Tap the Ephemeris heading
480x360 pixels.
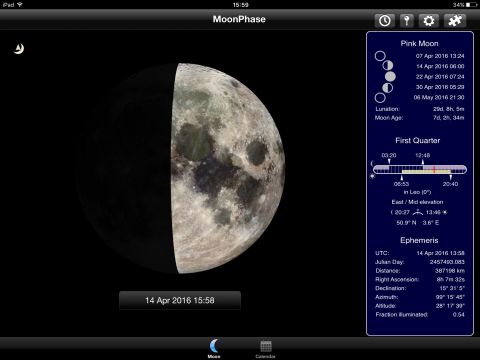419,240
